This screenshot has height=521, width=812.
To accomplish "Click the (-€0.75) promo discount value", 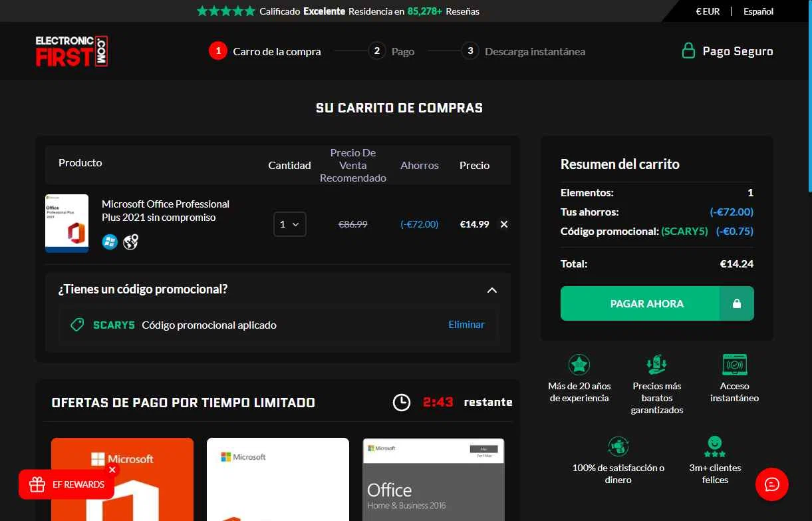I will 735,232.
